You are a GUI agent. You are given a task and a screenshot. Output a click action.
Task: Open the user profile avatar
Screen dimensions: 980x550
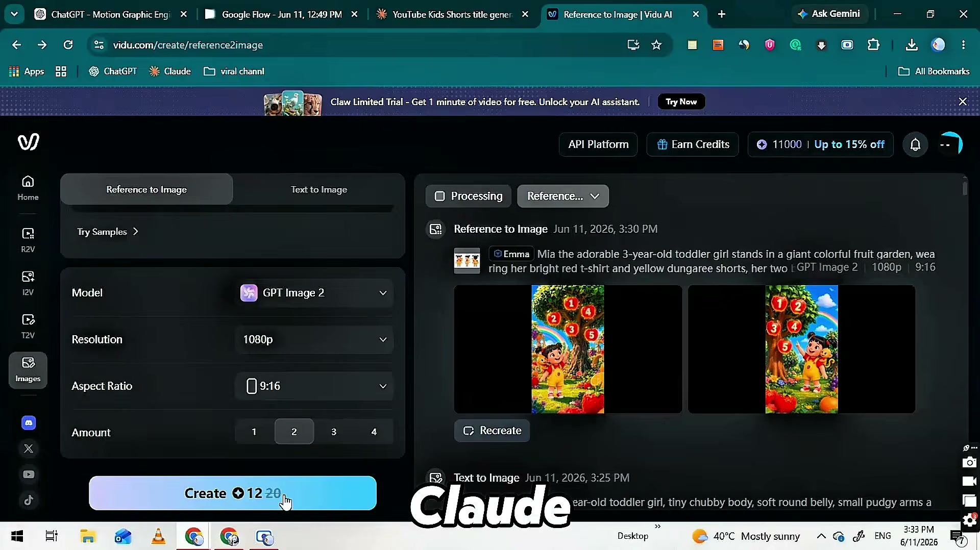coord(951,144)
